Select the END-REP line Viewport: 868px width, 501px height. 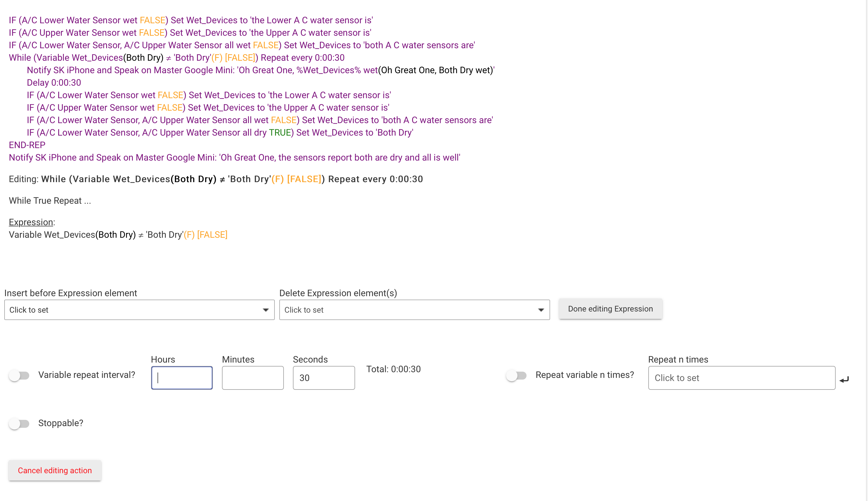click(27, 145)
